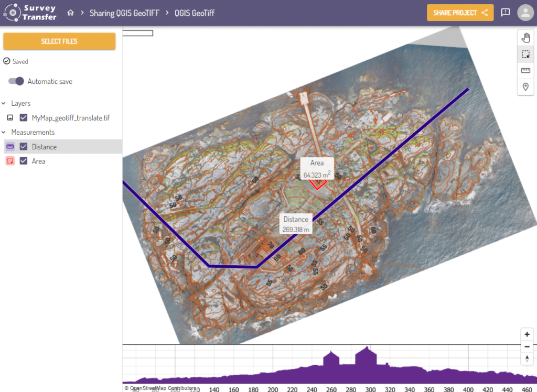Select the location pin marker tool
This screenshot has height=392, width=537.
click(525, 86)
